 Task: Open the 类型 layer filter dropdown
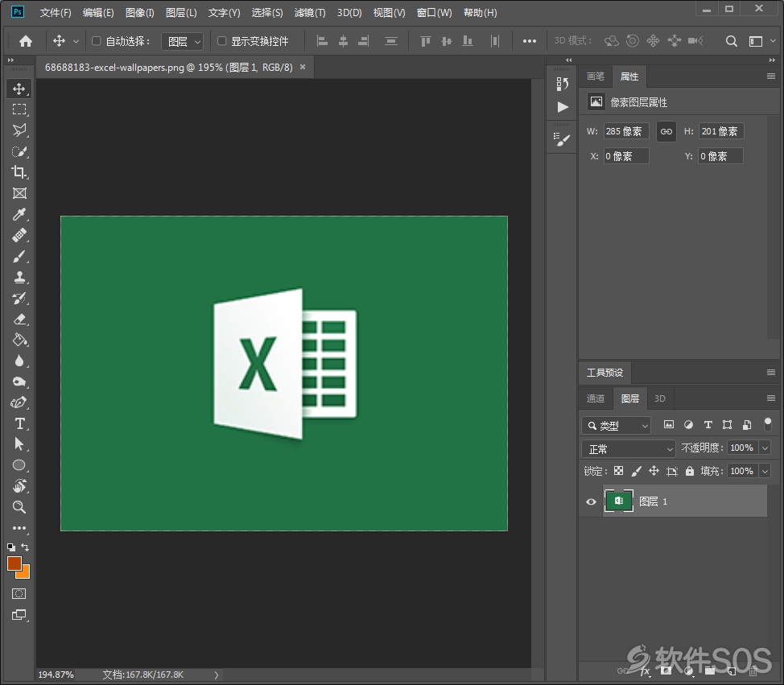[616, 426]
